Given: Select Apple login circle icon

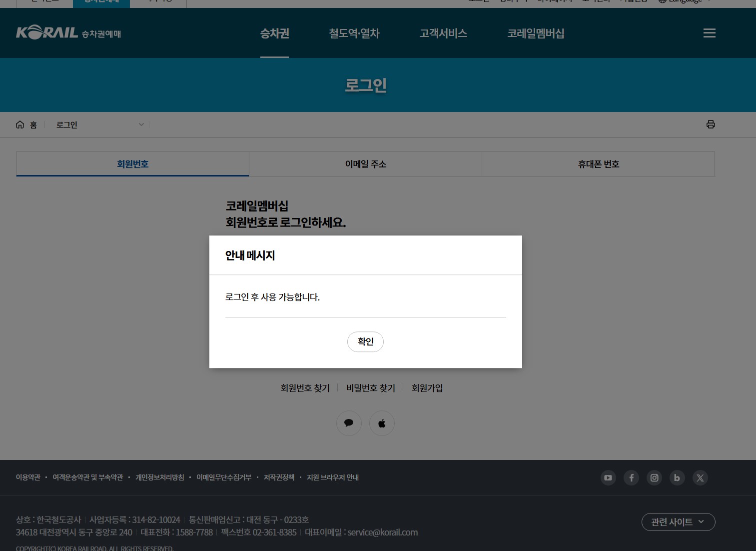Looking at the screenshot, I should click(382, 423).
